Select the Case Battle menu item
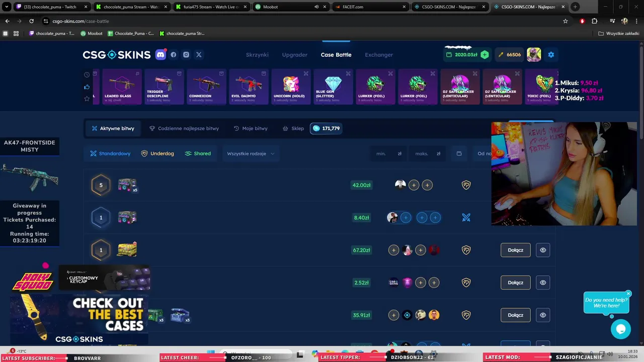The width and height of the screenshot is (644, 362). point(336,55)
